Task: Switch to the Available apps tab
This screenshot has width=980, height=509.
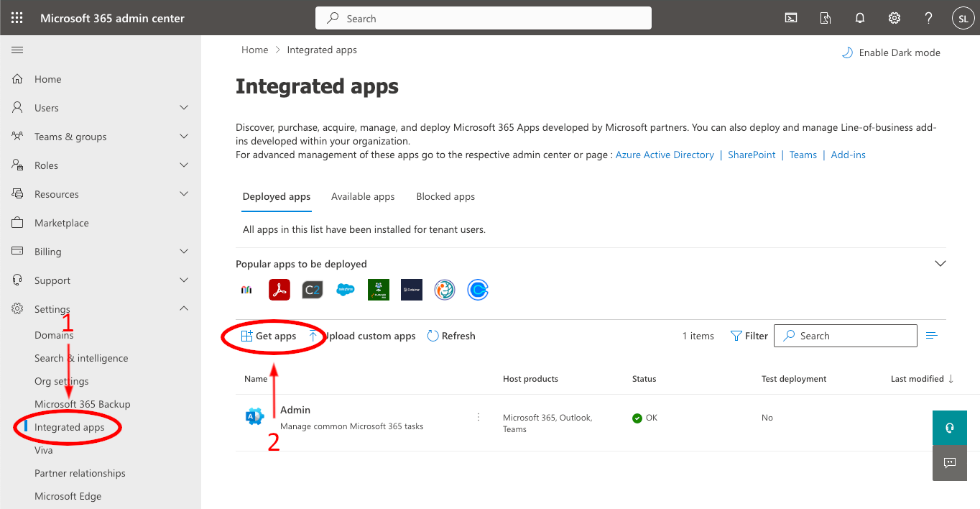Action: 363,196
